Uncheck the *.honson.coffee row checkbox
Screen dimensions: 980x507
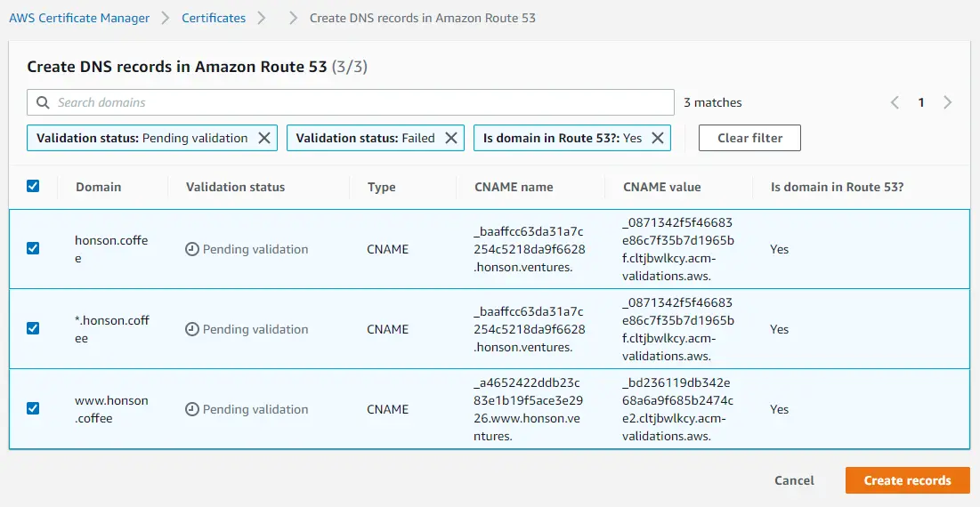pos(33,328)
